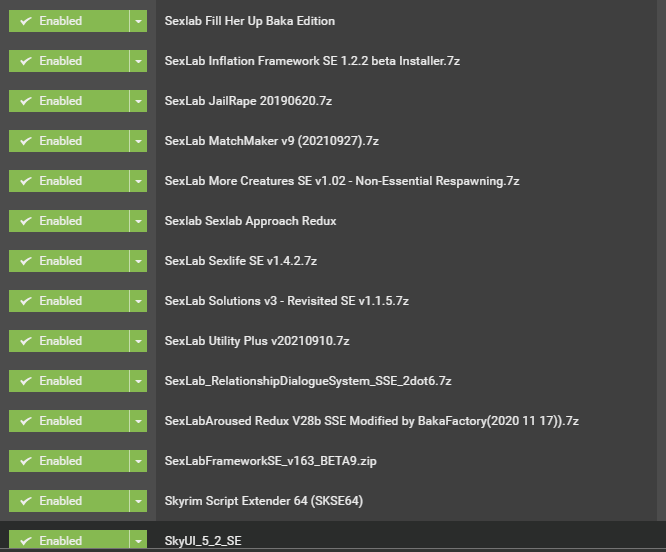Open dropdown arrow beside SexLab Utility Plus
This screenshot has height=552, width=666.
point(138,341)
